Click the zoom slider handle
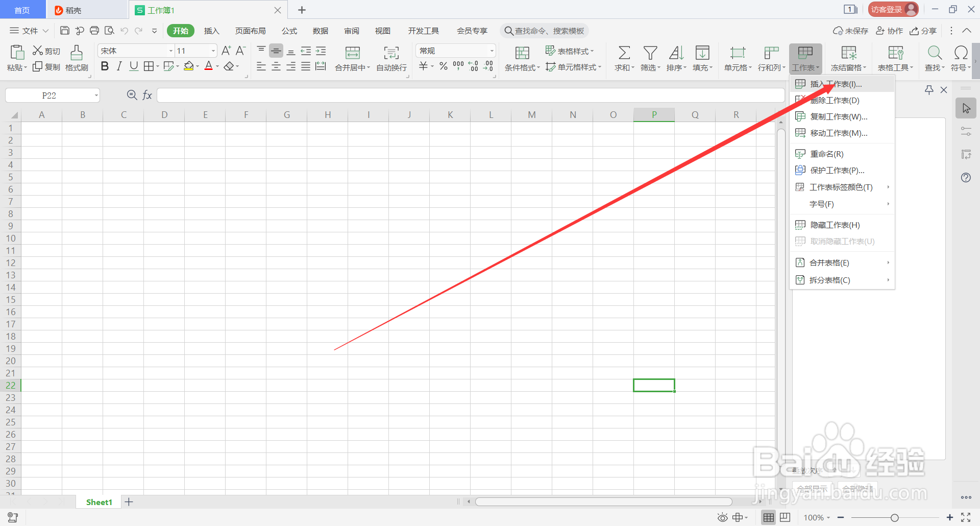The width and height of the screenshot is (980, 526). point(894,518)
